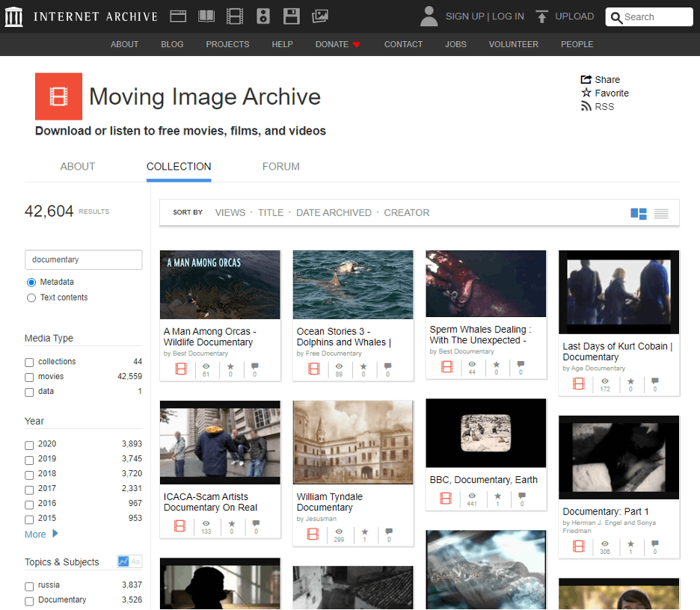Click creator Herman J. Engel and Sonya Friedman
The height and width of the screenshot is (610, 700).
point(613,526)
